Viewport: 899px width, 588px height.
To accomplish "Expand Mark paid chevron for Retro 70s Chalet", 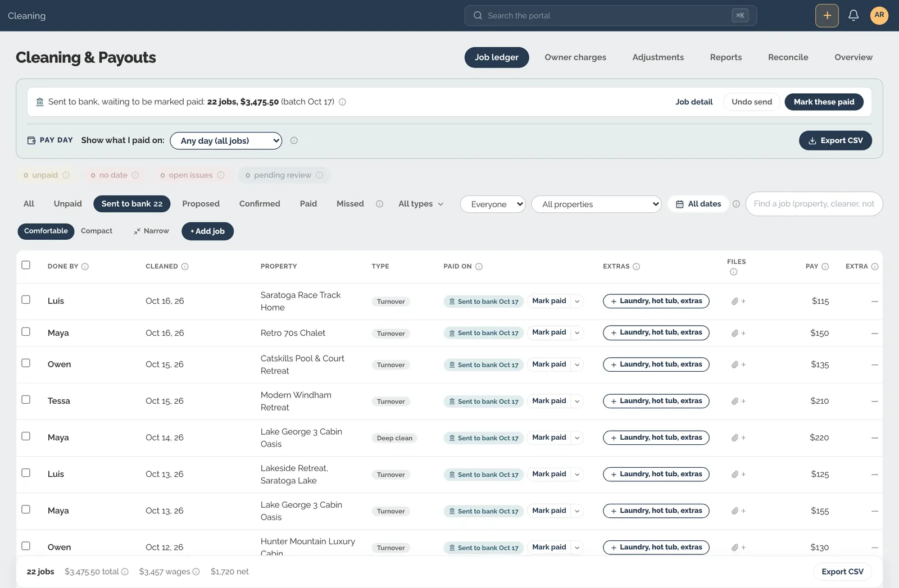I will [577, 333].
